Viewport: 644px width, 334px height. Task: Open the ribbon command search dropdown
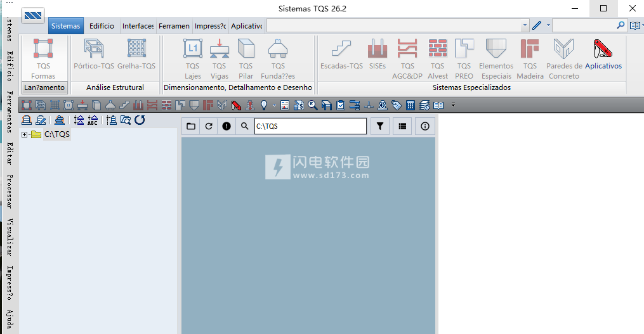[524, 26]
